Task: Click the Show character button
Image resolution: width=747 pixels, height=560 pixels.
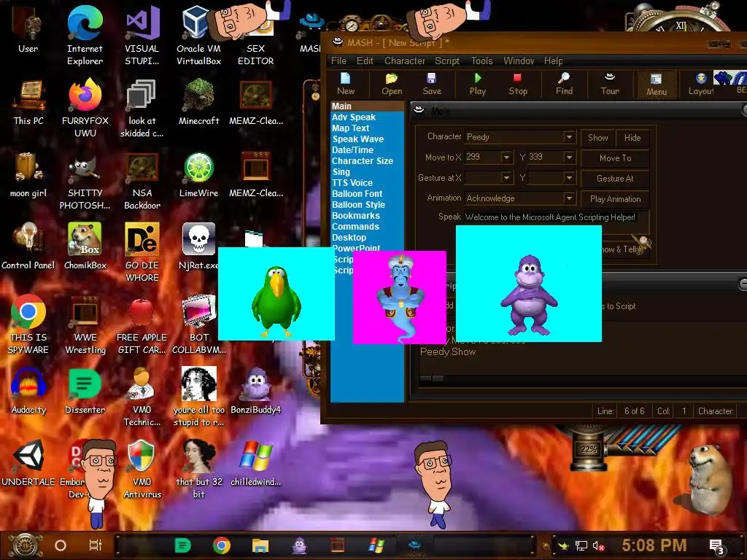Action: point(598,138)
